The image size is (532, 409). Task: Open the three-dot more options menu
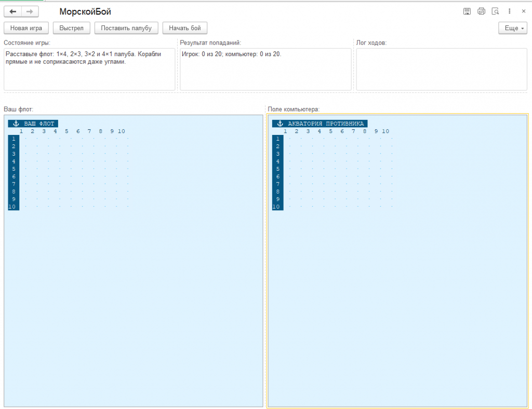coord(509,11)
